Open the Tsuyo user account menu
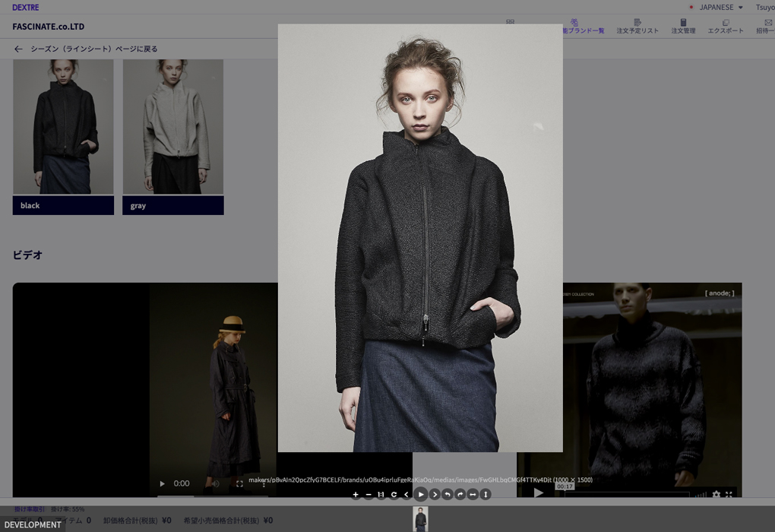775x532 pixels. pos(765,8)
